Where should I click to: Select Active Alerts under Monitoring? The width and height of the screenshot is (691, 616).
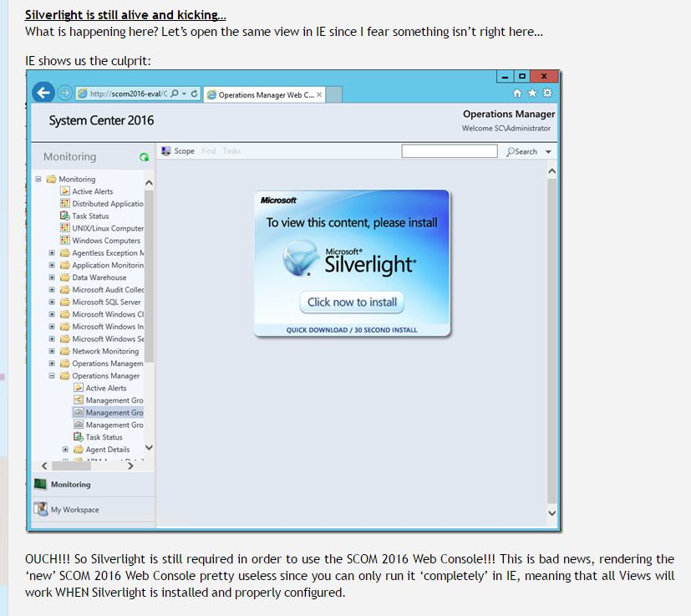pos(93,191)
